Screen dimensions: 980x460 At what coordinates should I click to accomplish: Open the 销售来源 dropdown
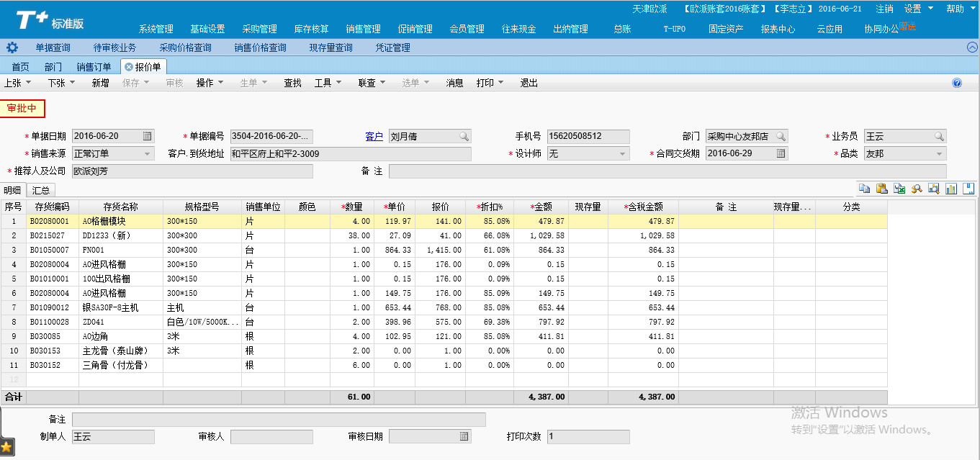[148, 153]
